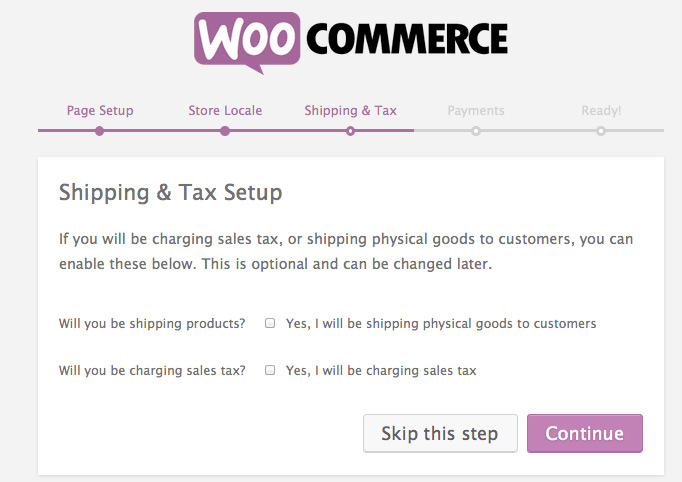Click the Page Setup step dot

(99, 130)
